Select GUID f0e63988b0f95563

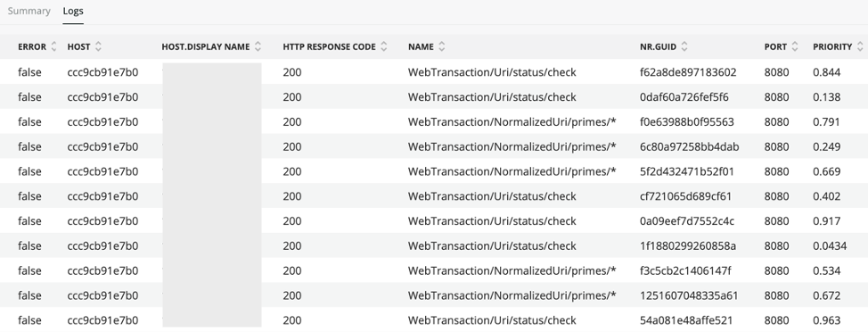687,122
